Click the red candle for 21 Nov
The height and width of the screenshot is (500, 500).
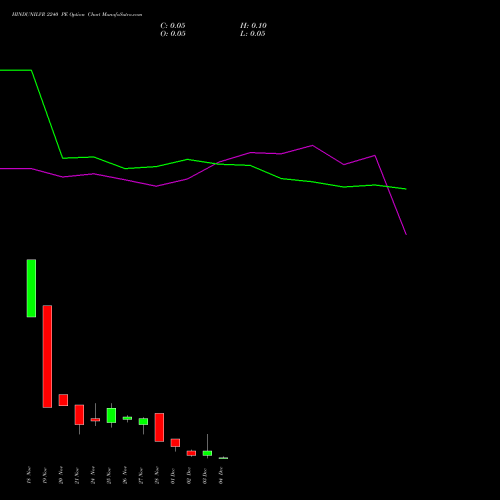pos(79,415)
